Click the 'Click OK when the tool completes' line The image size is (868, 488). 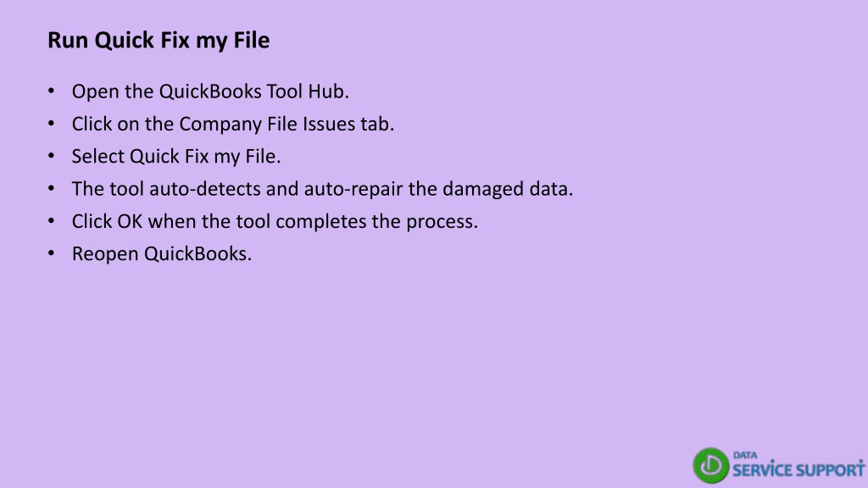point(275,221)
